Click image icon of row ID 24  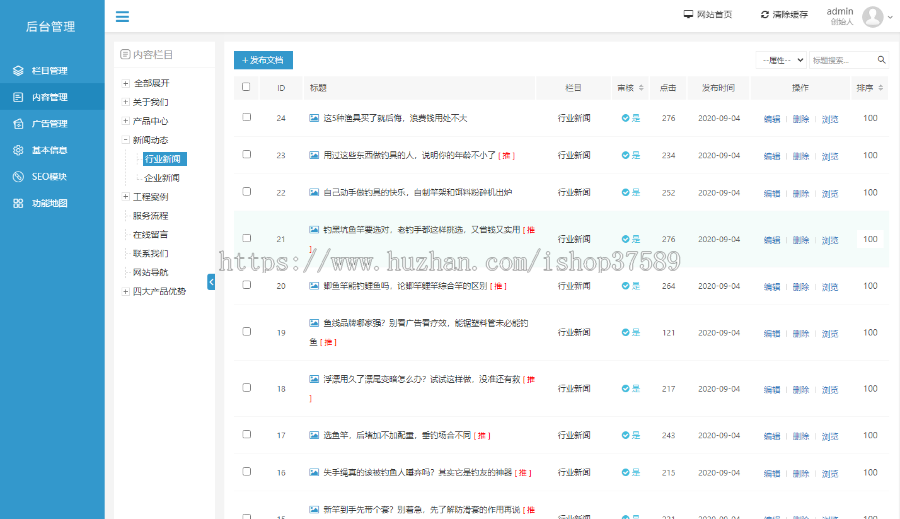coord(314,118)
